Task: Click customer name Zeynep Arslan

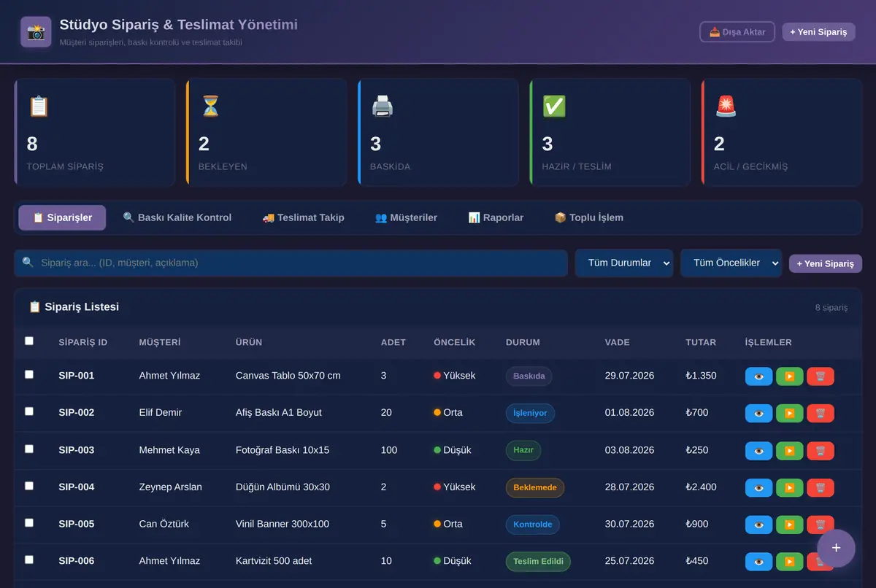Action: 171,487
